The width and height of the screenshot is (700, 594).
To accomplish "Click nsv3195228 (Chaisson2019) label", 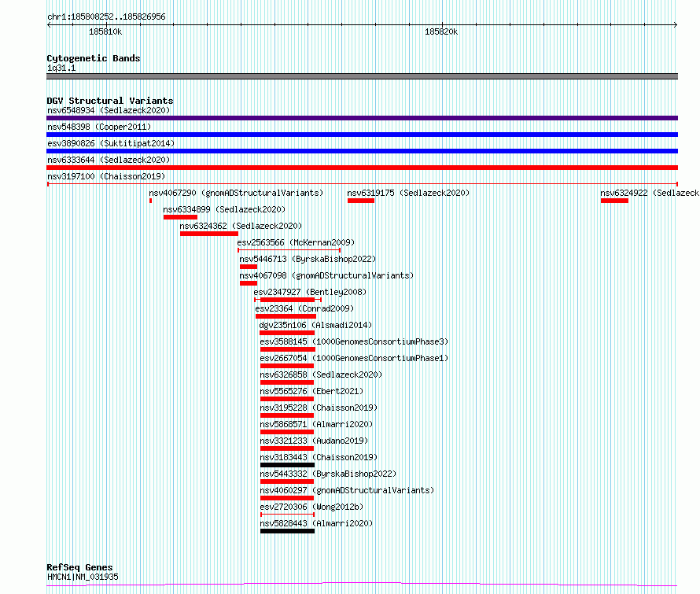I will [319, 408].
